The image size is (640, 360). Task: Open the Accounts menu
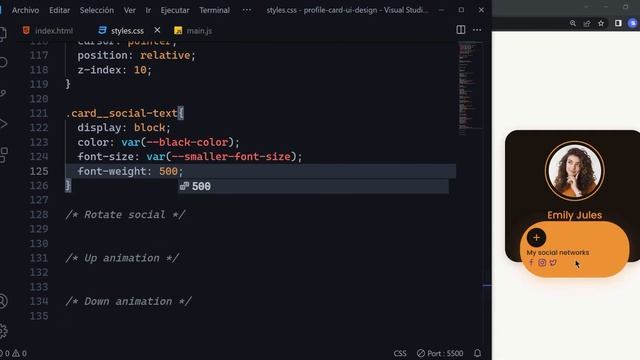click(3, 301)
